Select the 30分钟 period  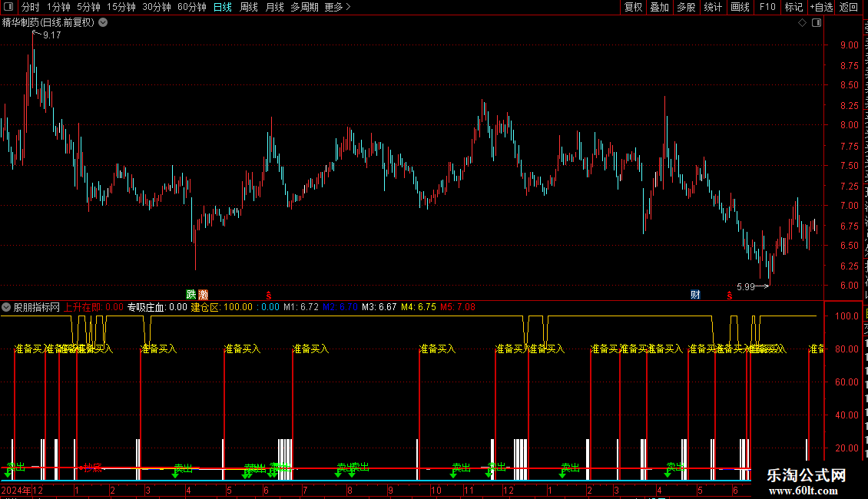pyautogui.click(x=156, y=7)
